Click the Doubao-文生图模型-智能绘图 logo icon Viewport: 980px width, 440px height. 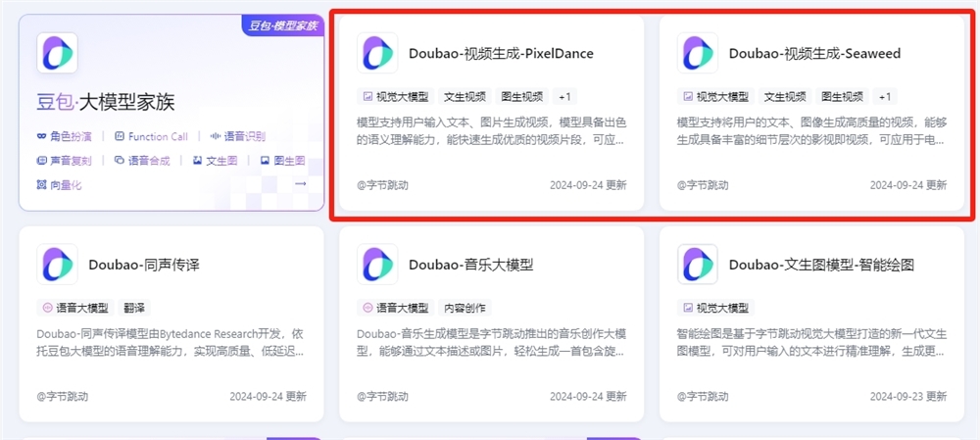click(x=698, y=265)
